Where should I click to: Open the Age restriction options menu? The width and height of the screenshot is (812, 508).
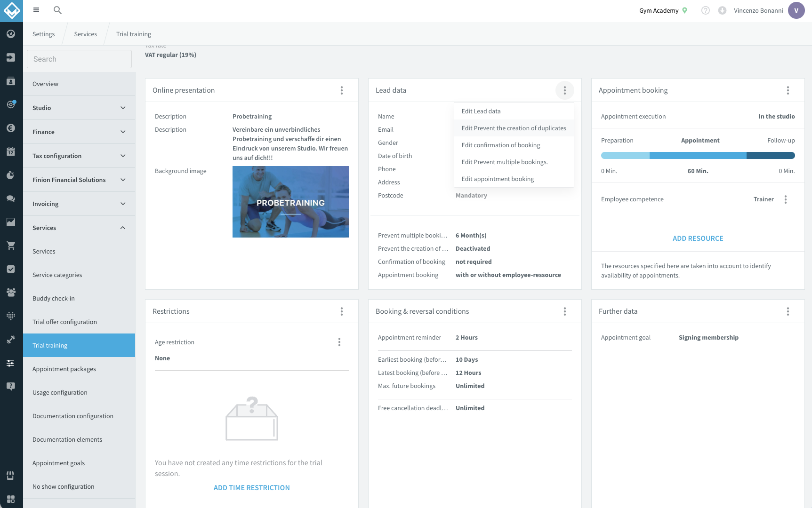point(339,342)
